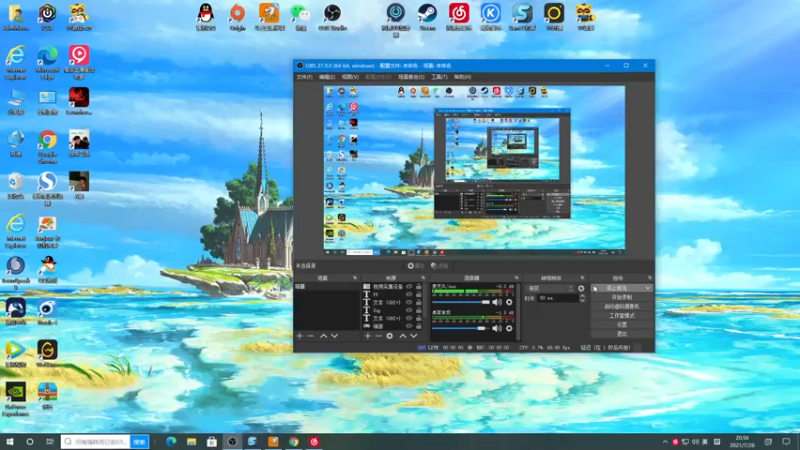Toggle visibility of 视频采集设备 source
The width and height of the screenshot is (800, 450).
409,287
